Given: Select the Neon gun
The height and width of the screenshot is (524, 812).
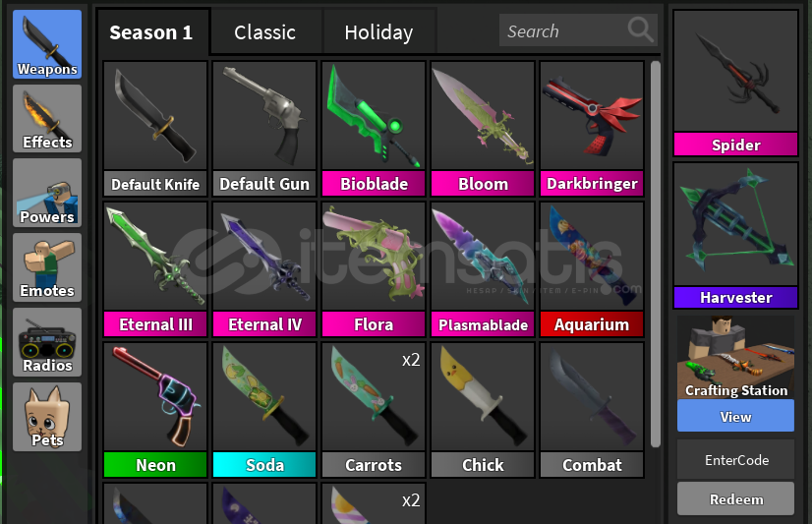Looking at the screenshot, I should tap(155, 410).
